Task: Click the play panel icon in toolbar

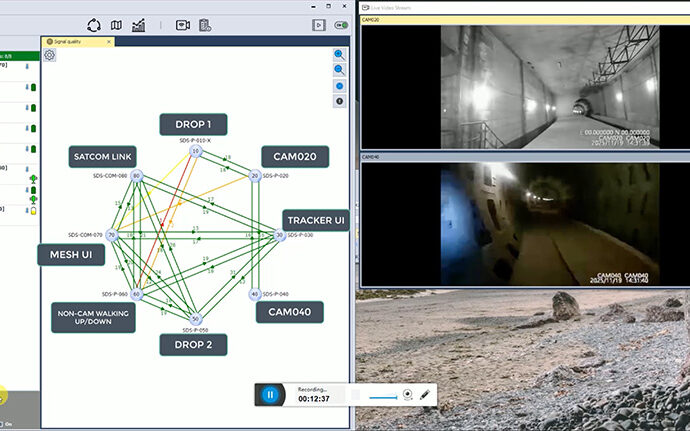Action: [318, 25]
